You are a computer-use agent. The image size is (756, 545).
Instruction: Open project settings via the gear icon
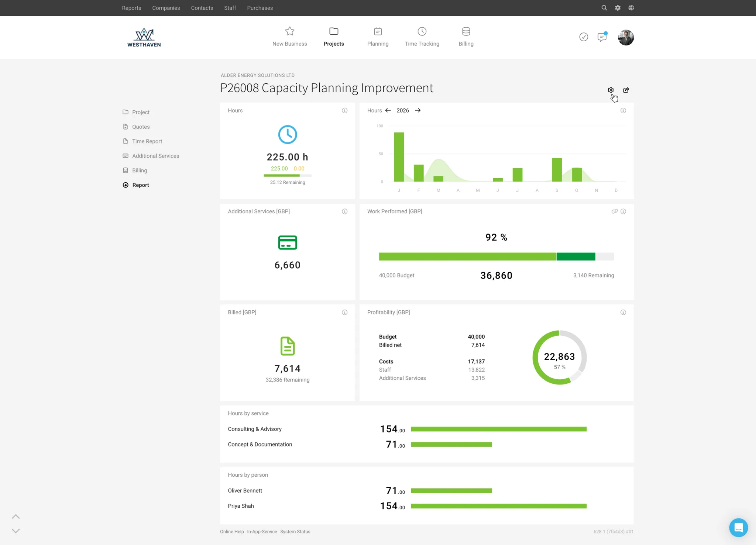610,90
